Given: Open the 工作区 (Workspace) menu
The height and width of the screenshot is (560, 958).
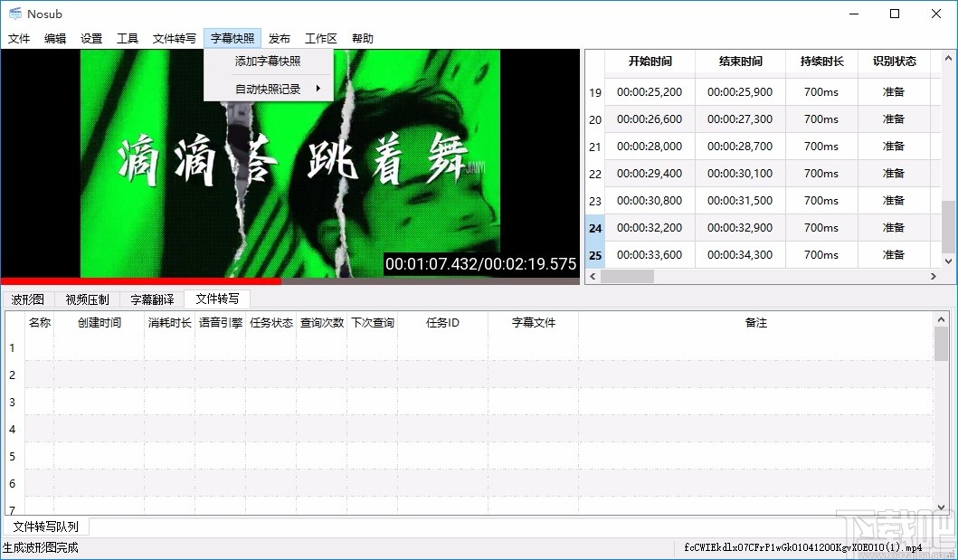Looking at the screenshot, I should [x=320, y=38].
